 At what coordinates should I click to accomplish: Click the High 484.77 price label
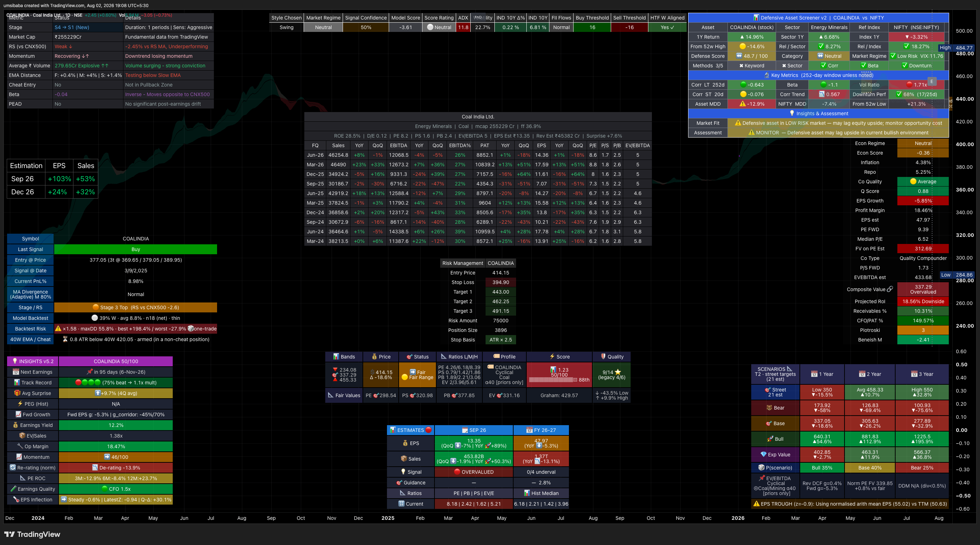(956, 48)
